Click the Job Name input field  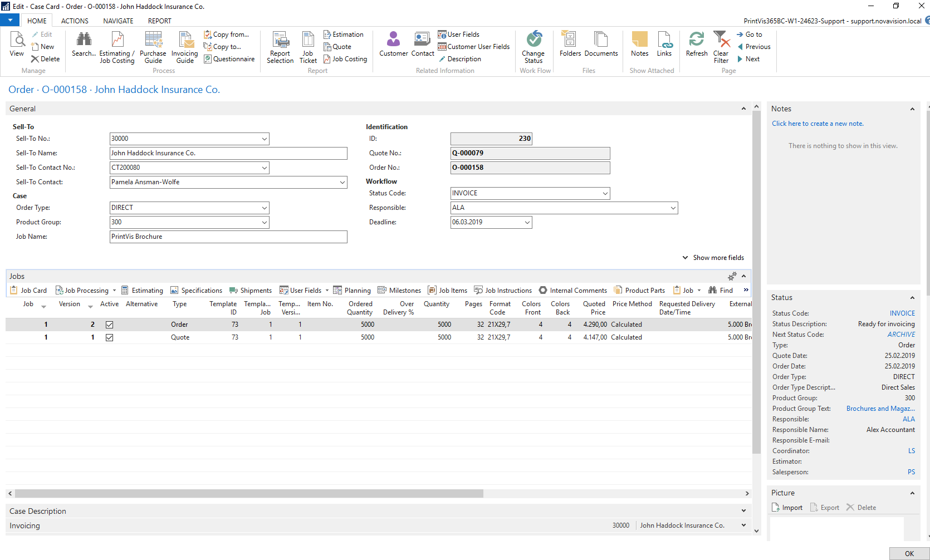[228, 237]
